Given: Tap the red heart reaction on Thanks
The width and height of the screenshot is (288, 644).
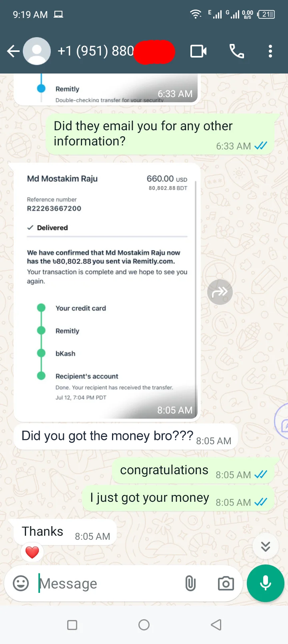Looking at the screenshot, I should coord(32,553).
